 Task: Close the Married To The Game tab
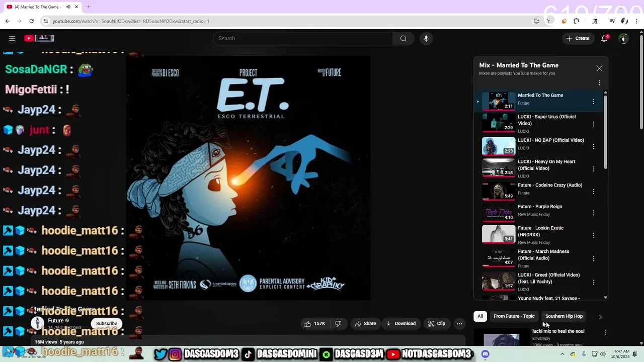76,7
